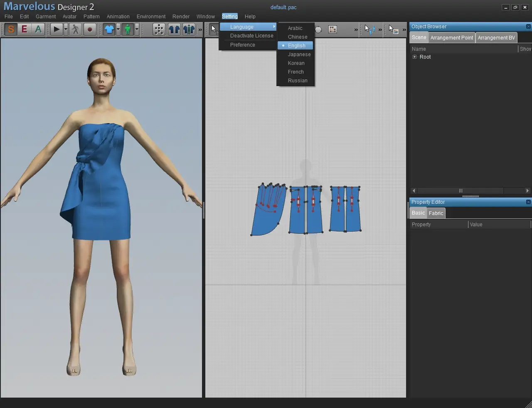532x408 pixels.
Task: Open the dropdown next to the green avatar icon
Action: pos(137,29)
